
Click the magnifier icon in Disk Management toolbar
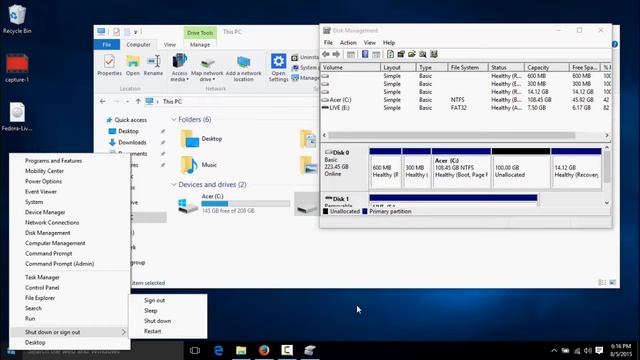422,54
